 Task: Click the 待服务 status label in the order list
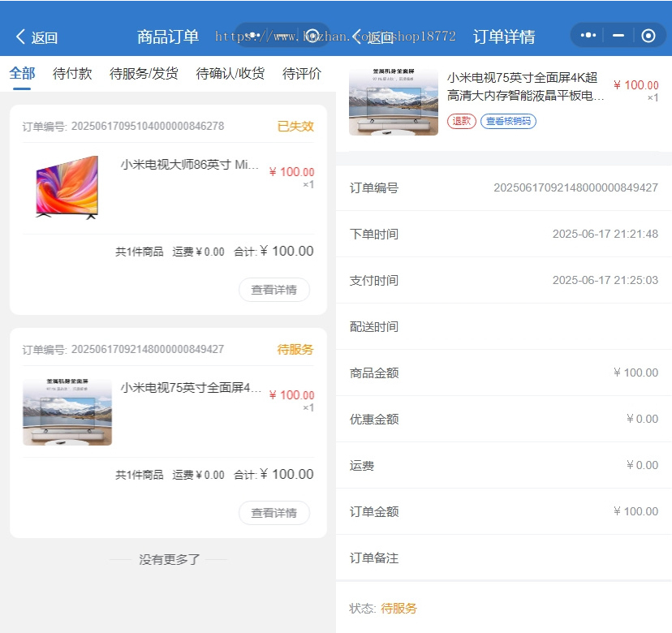pos(295,349)
